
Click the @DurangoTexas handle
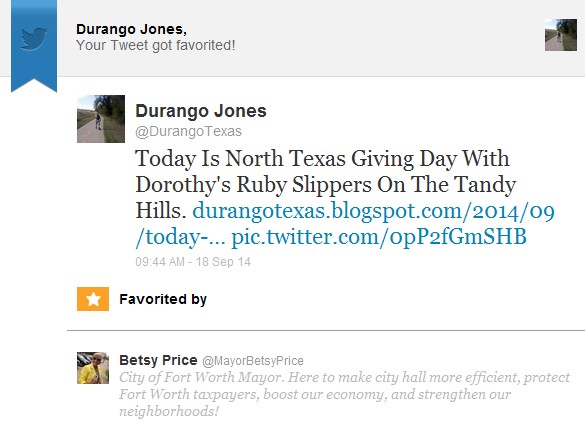pyautogui.click(x=188, y=131)
